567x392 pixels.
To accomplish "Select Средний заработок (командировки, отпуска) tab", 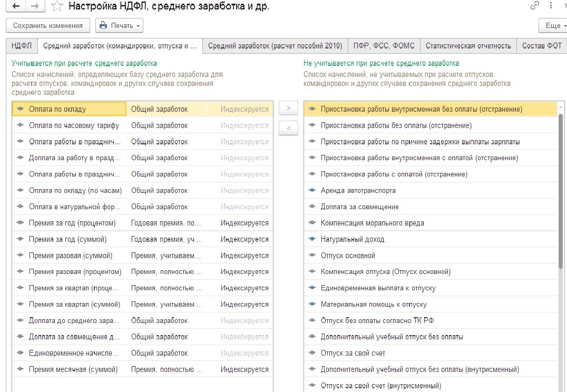I will [120, 46].
